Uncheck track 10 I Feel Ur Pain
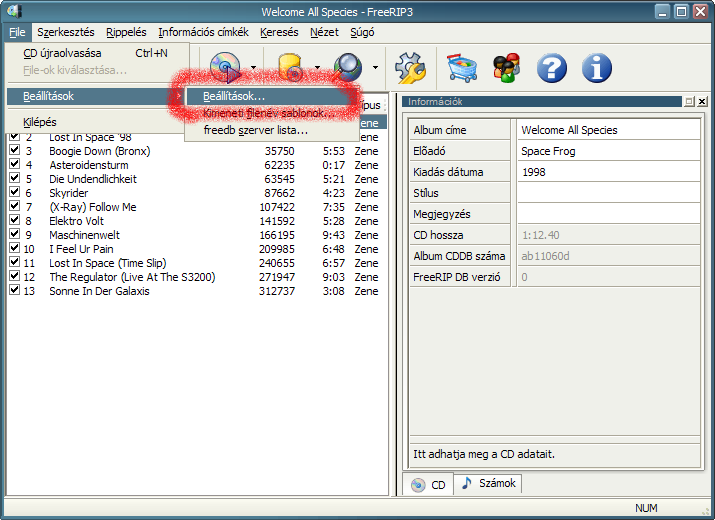715x520 pixels. (x=15, y=248)
